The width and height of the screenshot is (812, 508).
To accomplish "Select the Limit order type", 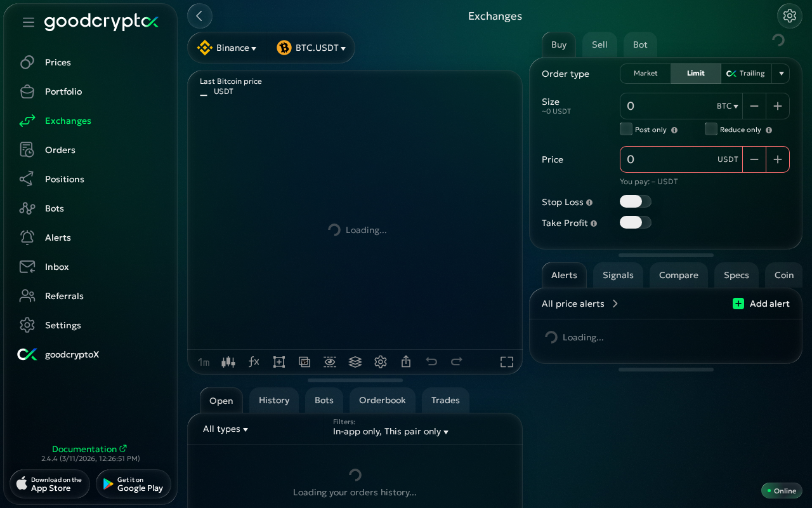I will (x=696, y=74).
